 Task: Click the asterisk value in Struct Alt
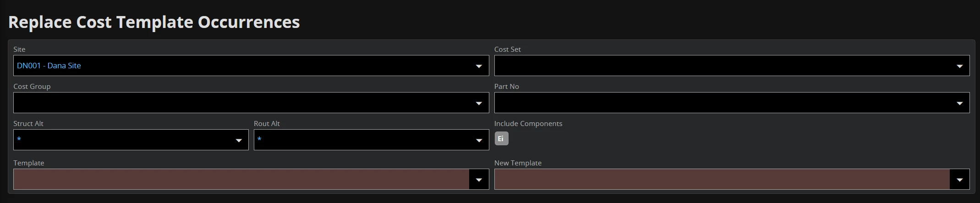click(19, 139)
